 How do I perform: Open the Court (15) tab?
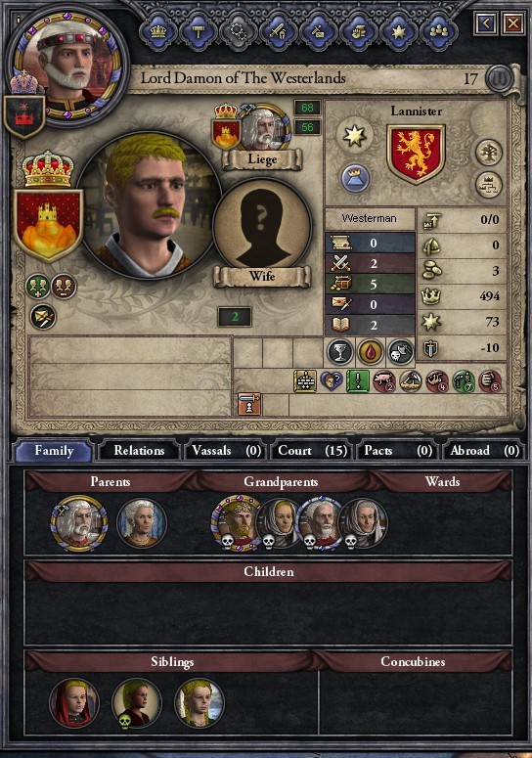[312, 451]
